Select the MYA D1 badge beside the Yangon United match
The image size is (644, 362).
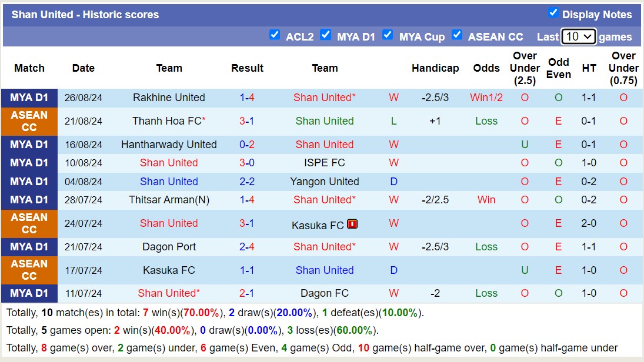pyautogui.click(x=29, y=182)
